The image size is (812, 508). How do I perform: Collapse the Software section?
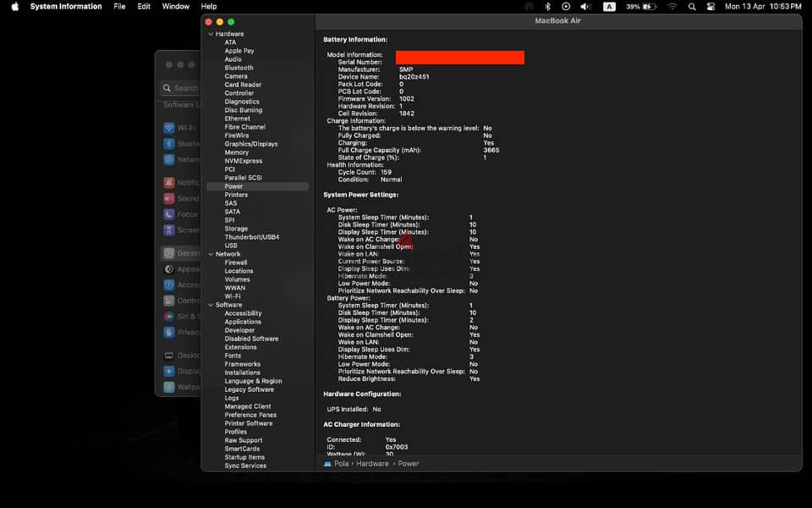[x=211, y=306]
